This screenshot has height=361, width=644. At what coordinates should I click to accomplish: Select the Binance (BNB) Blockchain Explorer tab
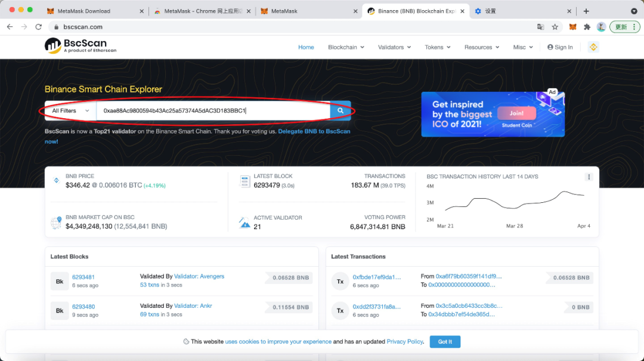click(416, 11)
